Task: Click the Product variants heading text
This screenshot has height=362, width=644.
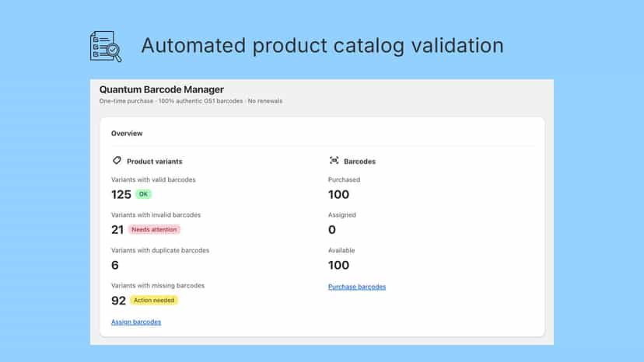Action: coord(155,162)
